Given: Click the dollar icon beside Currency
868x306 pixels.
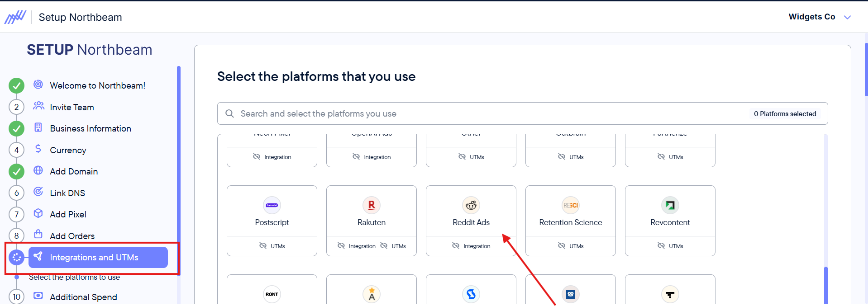Looking at the screenshot, I should (x=38, y=149).
